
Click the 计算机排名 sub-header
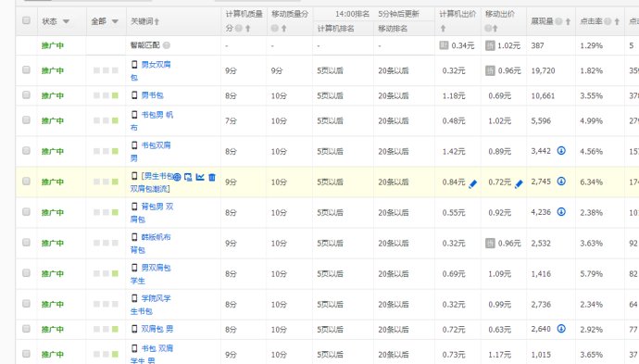tap(336, 29)
